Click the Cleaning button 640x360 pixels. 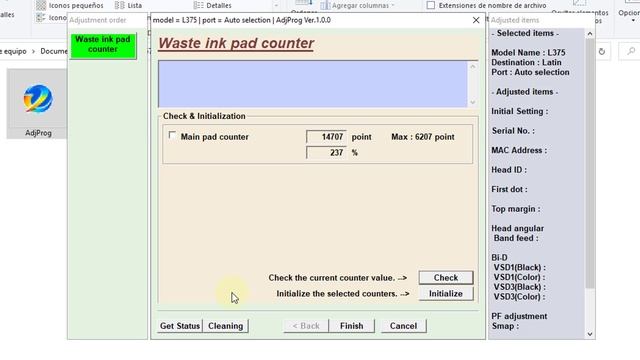tap(225, 326)
